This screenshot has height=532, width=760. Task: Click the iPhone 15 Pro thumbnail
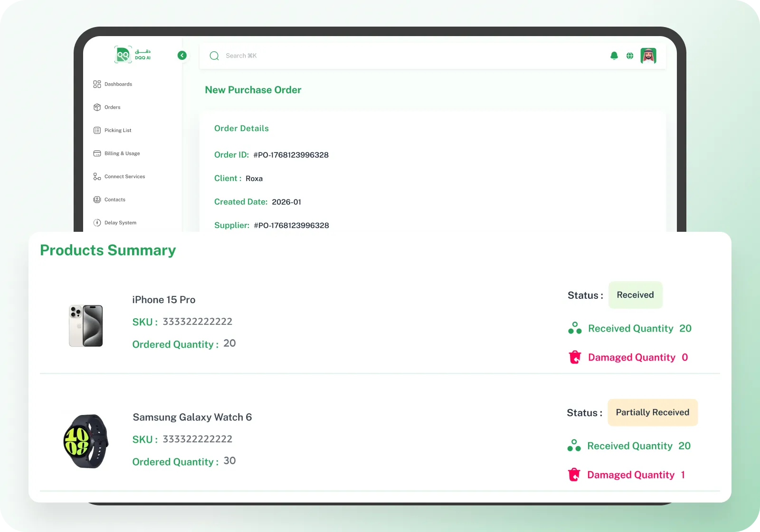tap(86, 326)
